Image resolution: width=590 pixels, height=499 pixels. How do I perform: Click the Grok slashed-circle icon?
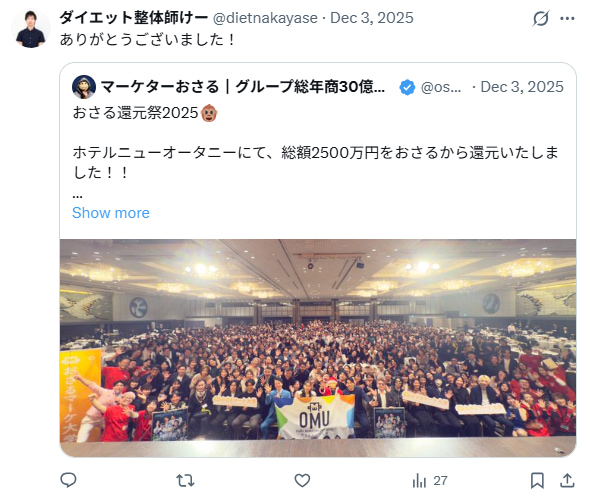(541, 18)
